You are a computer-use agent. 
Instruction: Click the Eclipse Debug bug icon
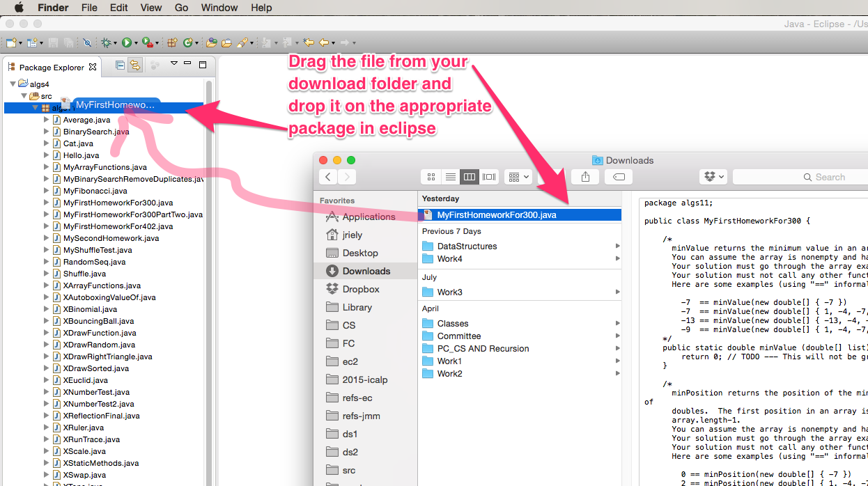pos(107,42)
